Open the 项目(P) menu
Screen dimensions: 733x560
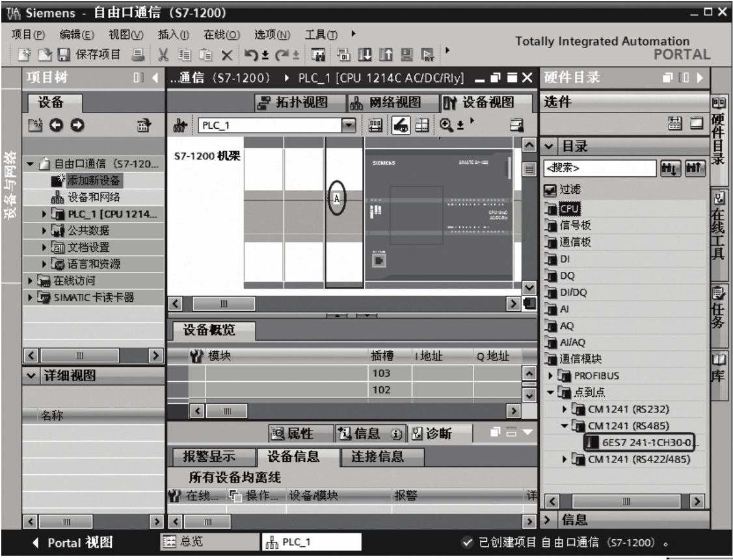(x=28, y=34)
